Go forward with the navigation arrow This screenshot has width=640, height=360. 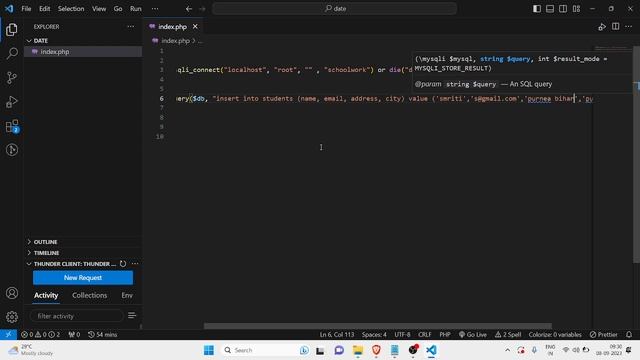[x=202, y=9]
